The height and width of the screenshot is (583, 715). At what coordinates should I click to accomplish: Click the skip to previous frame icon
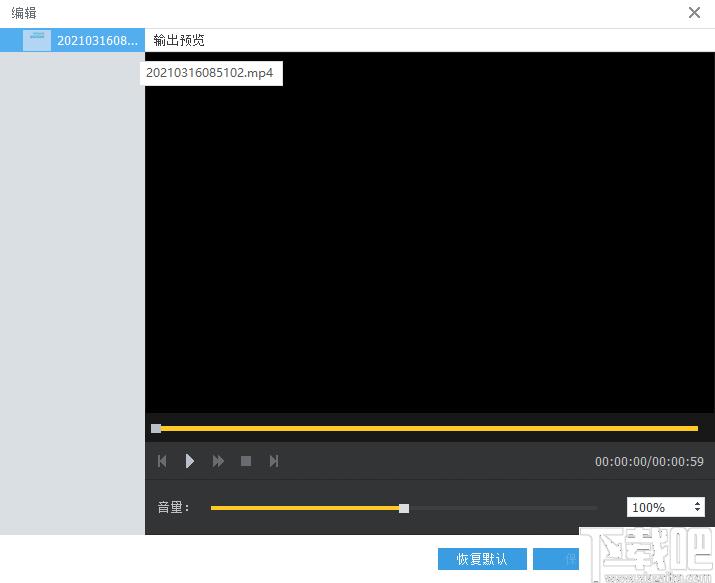click(x=162, y=461)
